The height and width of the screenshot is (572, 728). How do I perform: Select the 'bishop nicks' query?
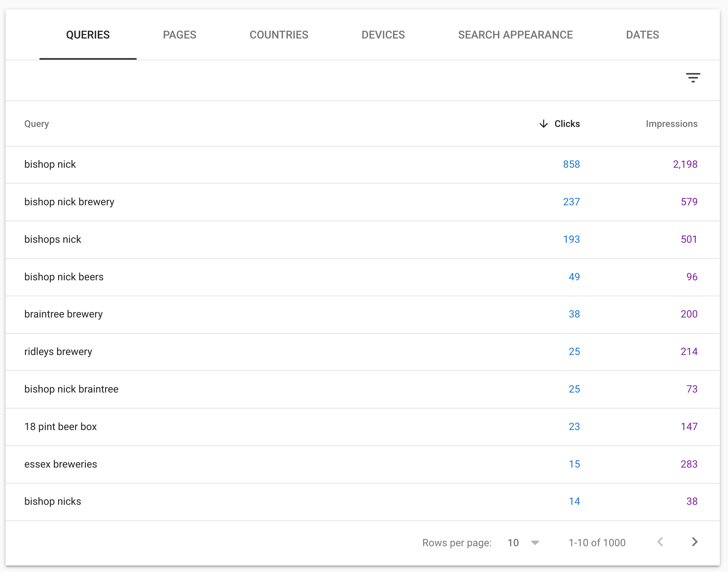coord(53,501)
